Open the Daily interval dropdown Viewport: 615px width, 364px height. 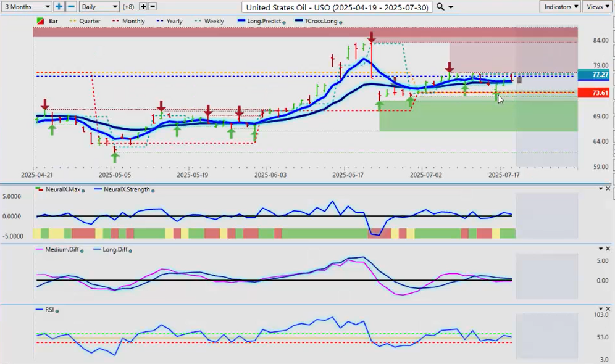(x=99, y=6)
